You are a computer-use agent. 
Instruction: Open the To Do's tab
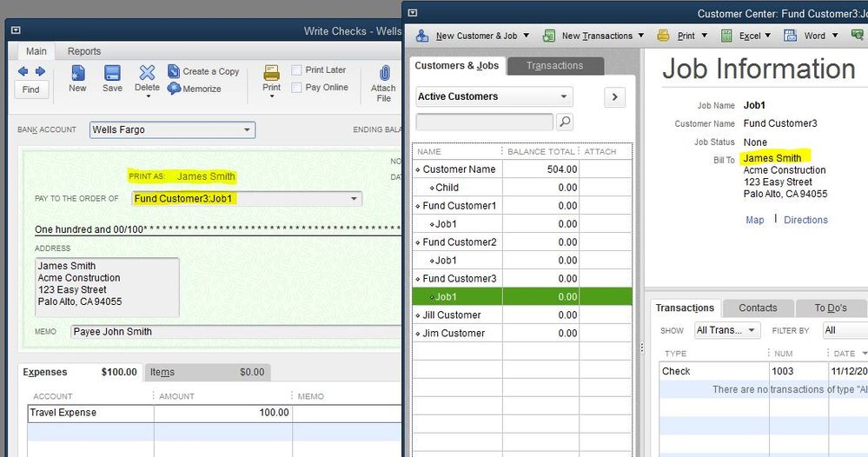point(831,308)
